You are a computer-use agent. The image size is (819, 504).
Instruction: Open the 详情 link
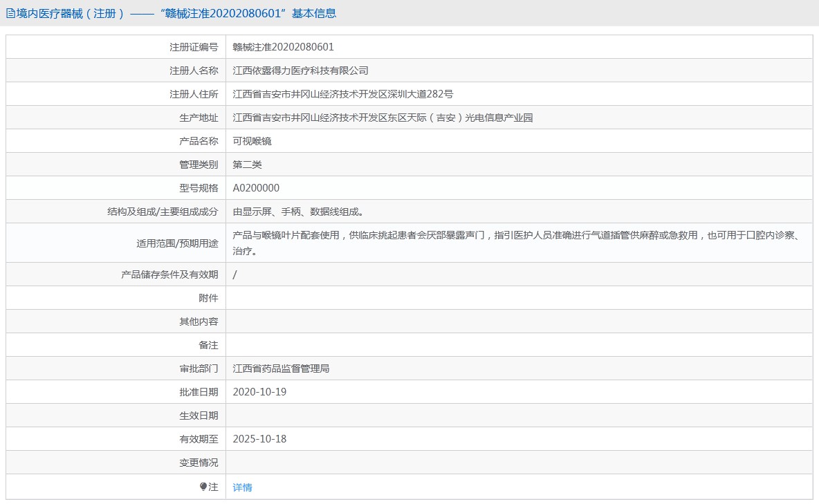tap(243, 487)
